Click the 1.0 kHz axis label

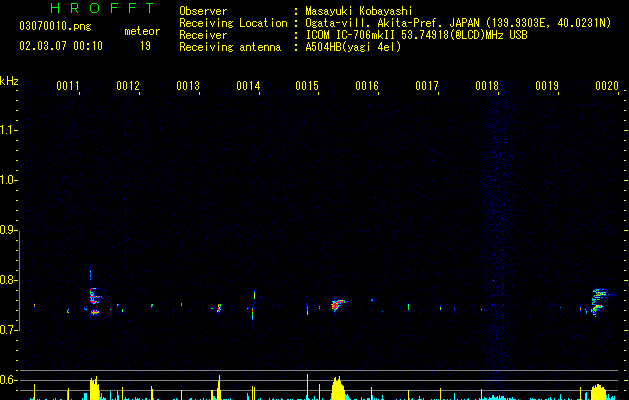point(8,180)
